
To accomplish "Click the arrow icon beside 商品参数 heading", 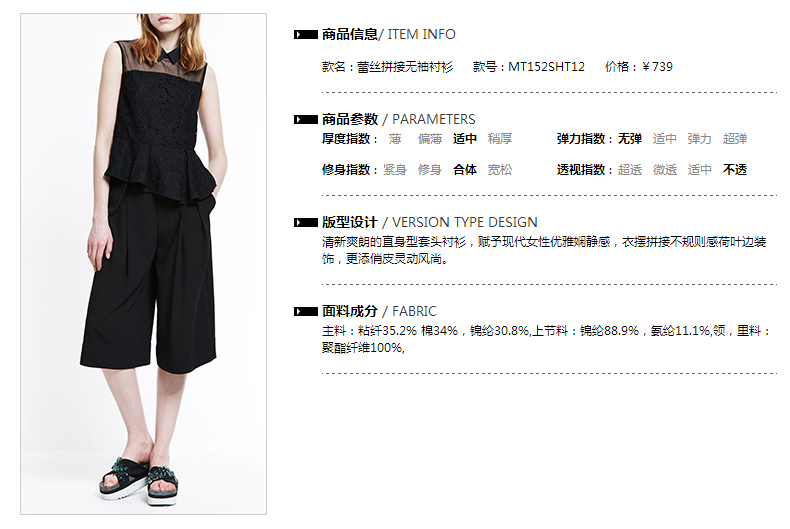I will [x=305, y=120].
